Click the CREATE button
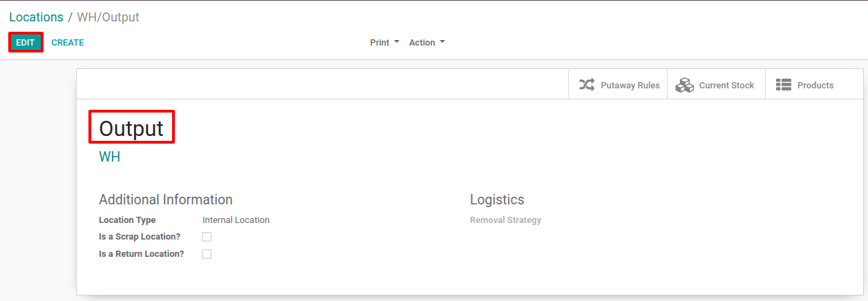The image size is (868, 301). coord(68,43)
